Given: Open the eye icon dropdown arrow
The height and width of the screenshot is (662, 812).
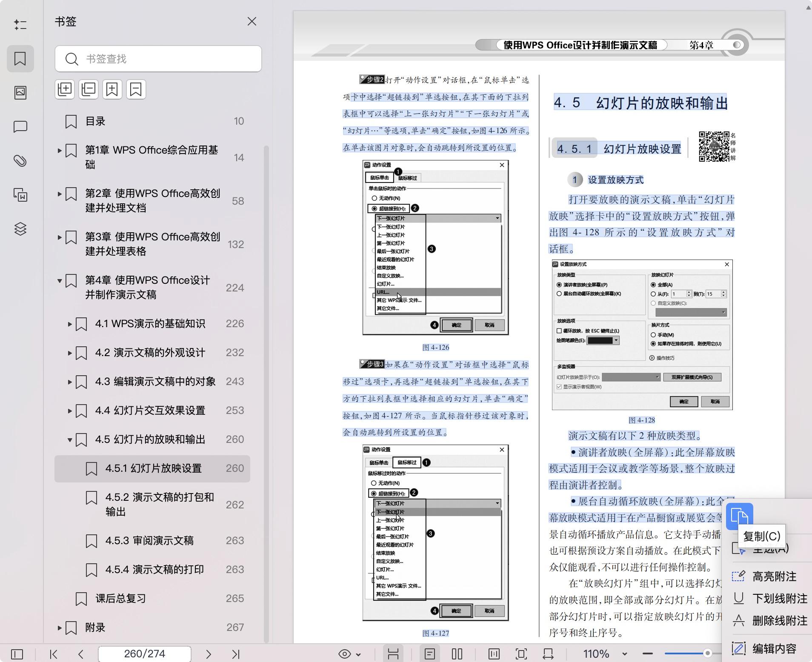Looking at the screenshot, I should coord(358,654).
